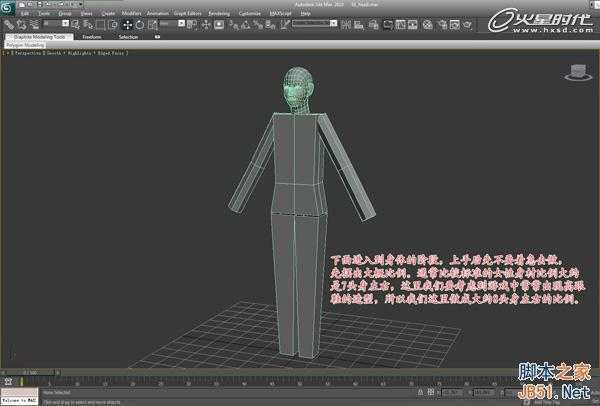Toggle Keyboard Shortcut Override
The image size is (600, 406).
point(219,25)
